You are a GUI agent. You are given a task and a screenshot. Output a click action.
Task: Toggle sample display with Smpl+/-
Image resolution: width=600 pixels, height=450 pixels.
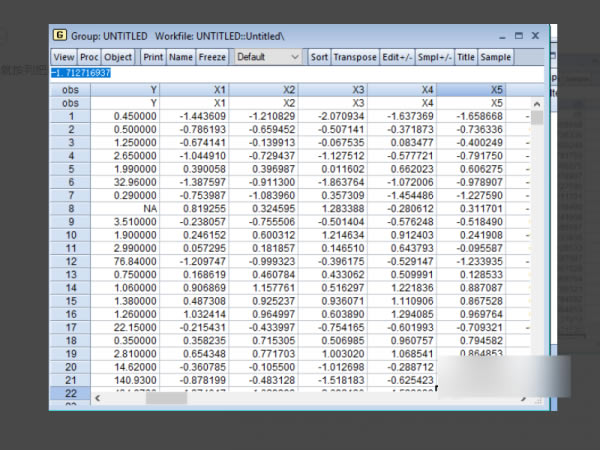point(434,57)
